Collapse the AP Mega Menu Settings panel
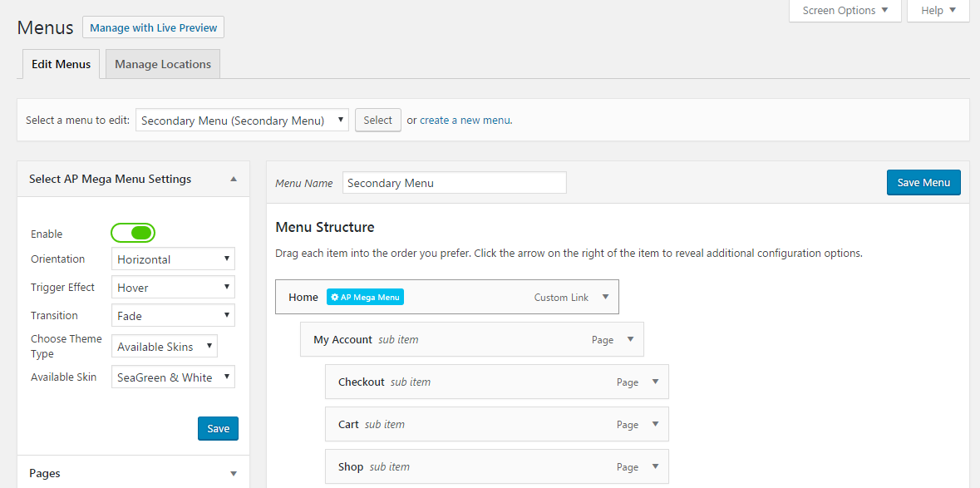980x488 pixels. coord(234,180)
